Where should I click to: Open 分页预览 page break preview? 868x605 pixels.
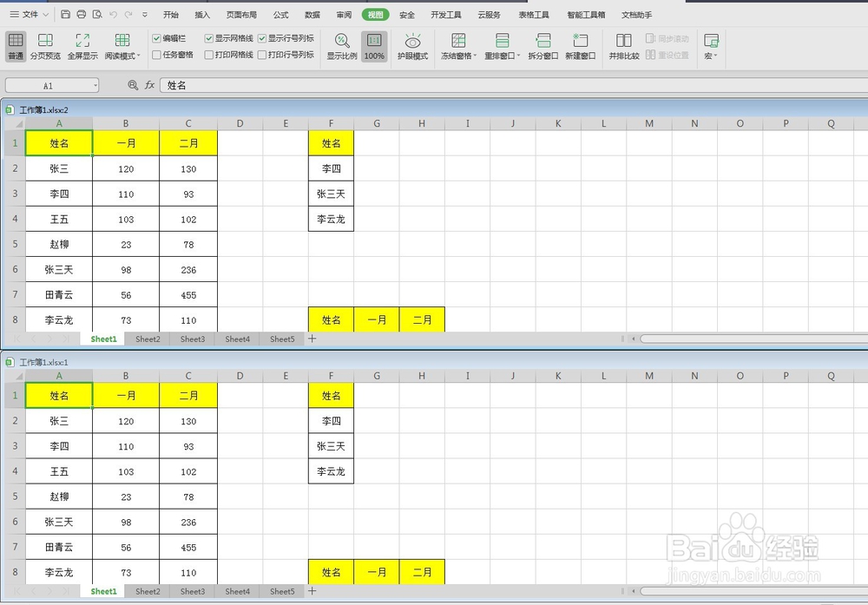tap(45, 46)
